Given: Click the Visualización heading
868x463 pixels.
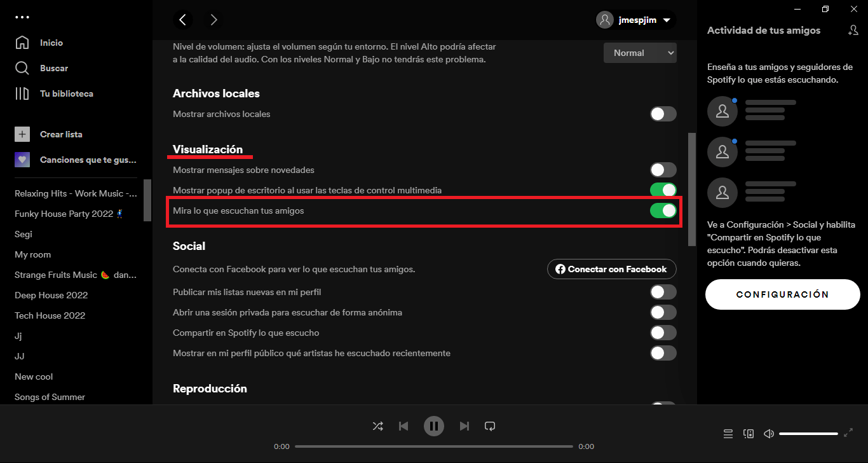Looking at the screenshot, I should (208, 149).
